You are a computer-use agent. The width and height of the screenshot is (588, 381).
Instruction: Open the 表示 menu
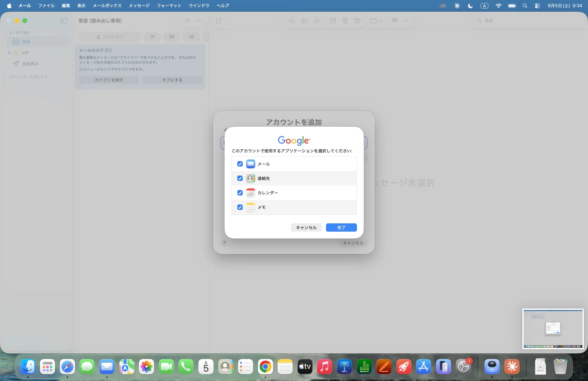[x=81, y=6]
